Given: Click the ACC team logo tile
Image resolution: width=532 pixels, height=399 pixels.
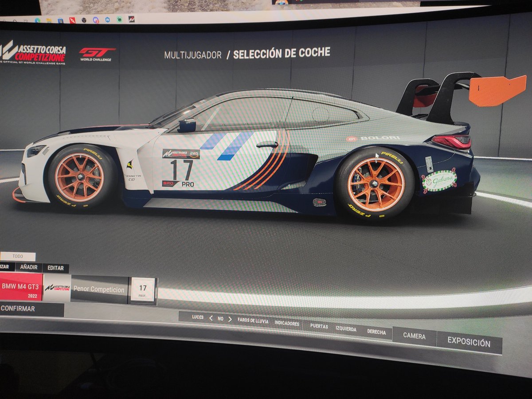Looking at the screenshot, I should (x=57, y=288).
